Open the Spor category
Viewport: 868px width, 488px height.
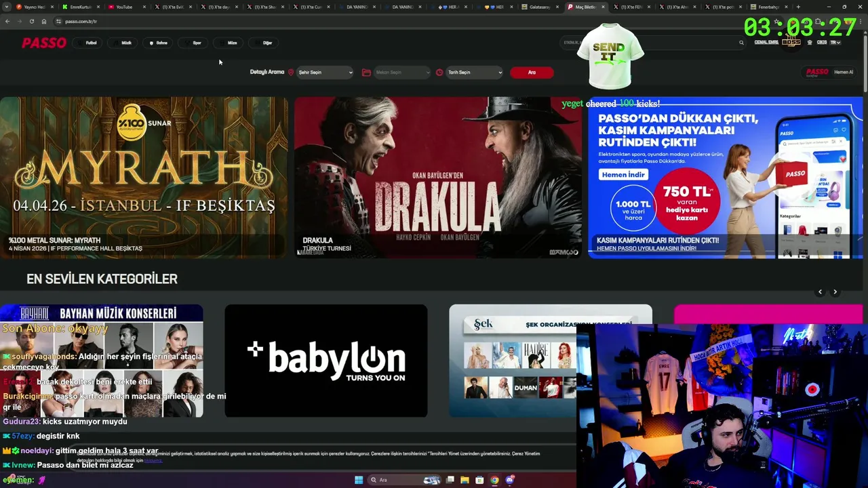tap(194, 43)
